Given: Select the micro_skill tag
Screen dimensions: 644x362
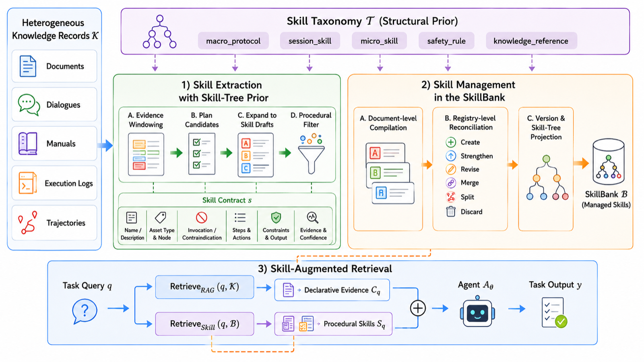Looking at the screenshot, I should [x=379, y=41].
